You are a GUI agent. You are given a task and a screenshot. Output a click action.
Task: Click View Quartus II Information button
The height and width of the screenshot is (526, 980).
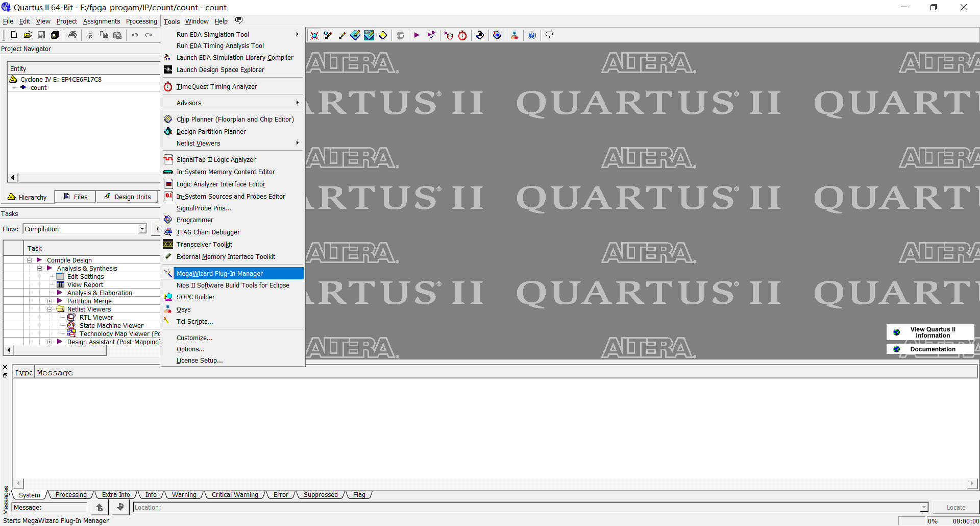(x=930, y=332)
